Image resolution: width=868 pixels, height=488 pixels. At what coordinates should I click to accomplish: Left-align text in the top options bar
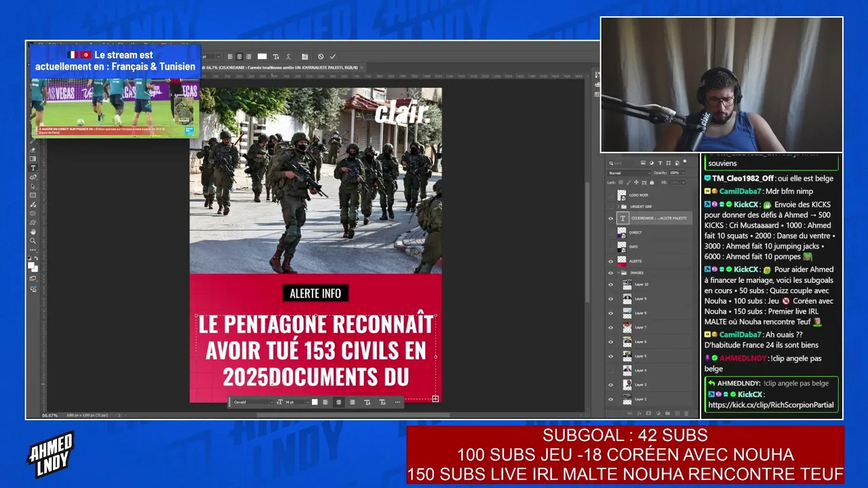click(x=231, y=57)
